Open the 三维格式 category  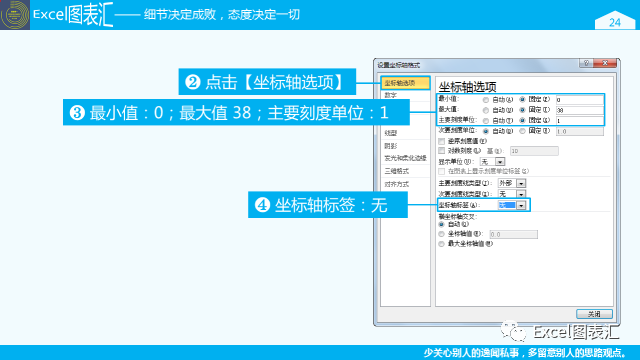405,171
